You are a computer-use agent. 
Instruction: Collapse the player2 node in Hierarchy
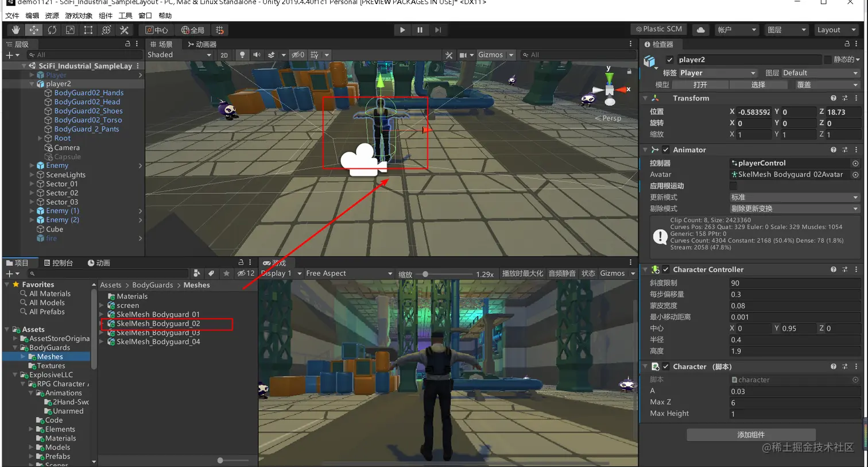(x=32, y=84)
